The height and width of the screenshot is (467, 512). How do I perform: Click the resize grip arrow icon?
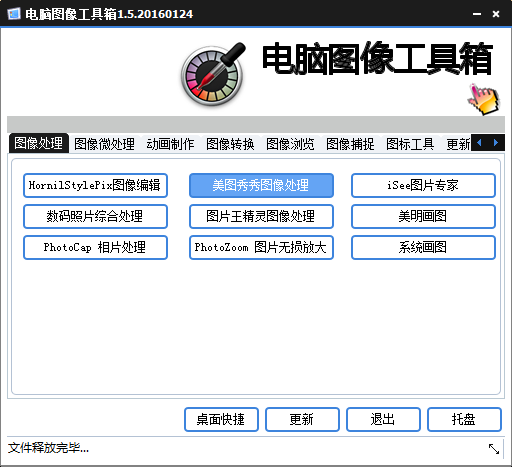click(494, 449)
